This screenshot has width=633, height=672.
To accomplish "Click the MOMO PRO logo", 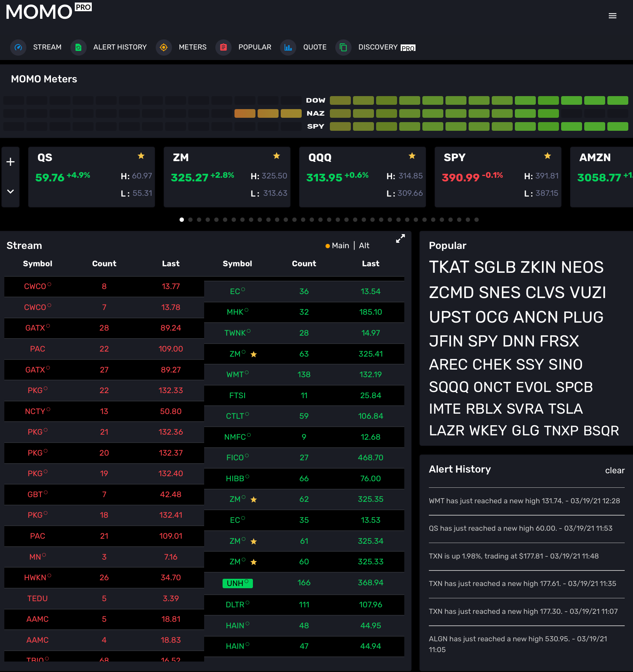I will 49,11.
